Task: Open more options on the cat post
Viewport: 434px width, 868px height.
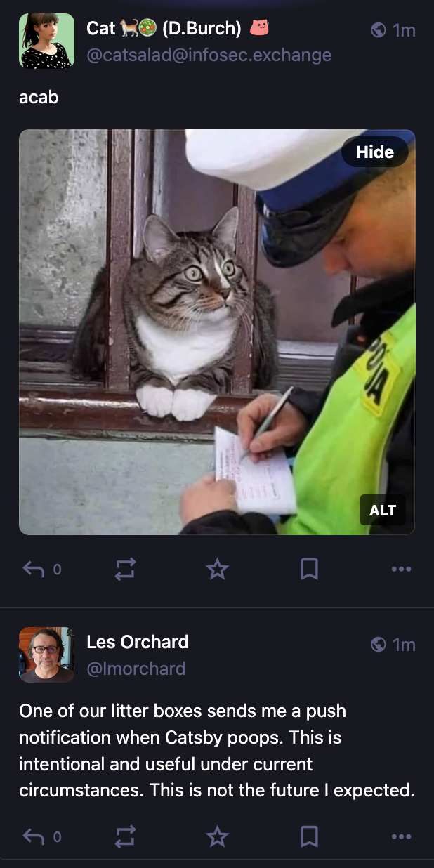Action: click(x=401, y=569)
